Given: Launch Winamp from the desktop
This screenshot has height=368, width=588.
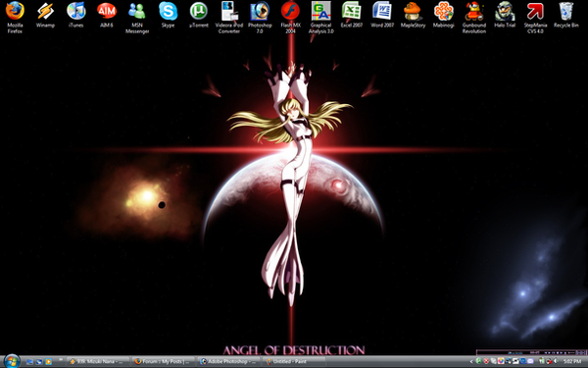Looking at the screenshot, I should click(45, 15).
